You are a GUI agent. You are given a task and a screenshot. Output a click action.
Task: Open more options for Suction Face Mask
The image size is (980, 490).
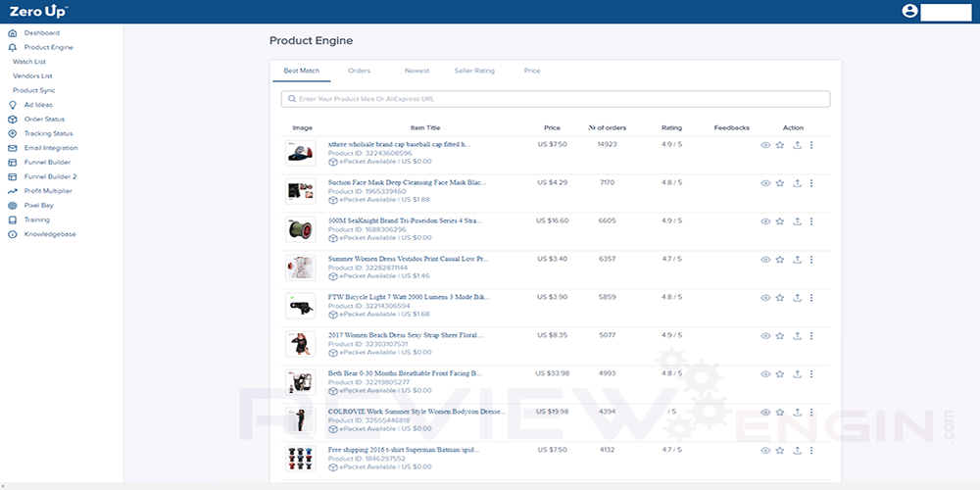click(811, 183)
